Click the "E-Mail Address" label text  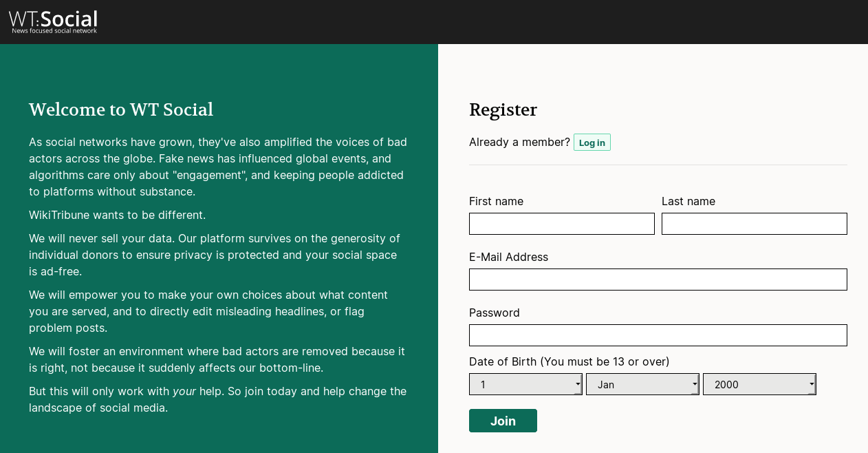pyautogui.click(x=508, y=257)
